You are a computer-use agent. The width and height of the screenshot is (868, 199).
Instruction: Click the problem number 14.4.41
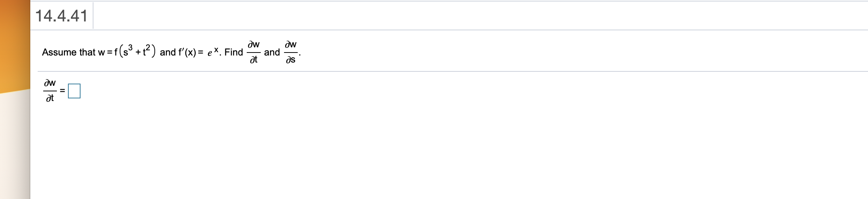(x=61, y=16)
